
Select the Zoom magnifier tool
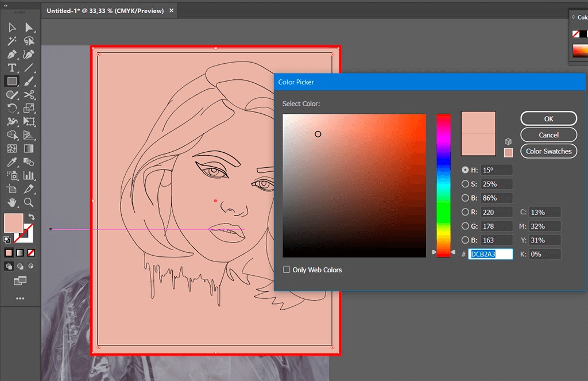(x=29, y=202)
